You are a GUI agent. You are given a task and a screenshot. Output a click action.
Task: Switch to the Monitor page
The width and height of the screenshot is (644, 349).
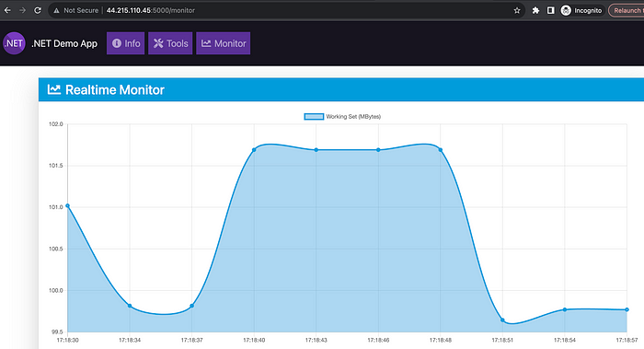click(x=224, y=43)
